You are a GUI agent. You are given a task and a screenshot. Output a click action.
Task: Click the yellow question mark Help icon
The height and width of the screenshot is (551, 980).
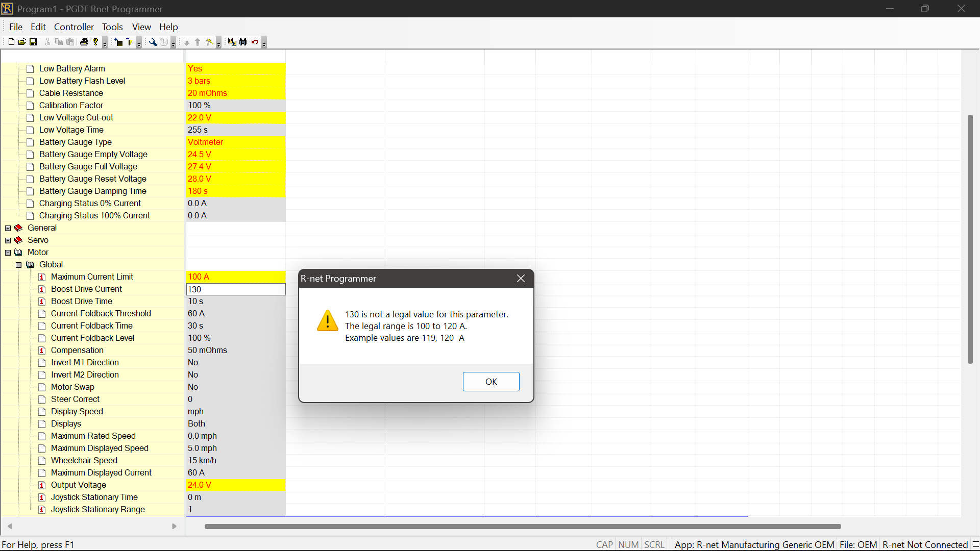pos(95,42)
